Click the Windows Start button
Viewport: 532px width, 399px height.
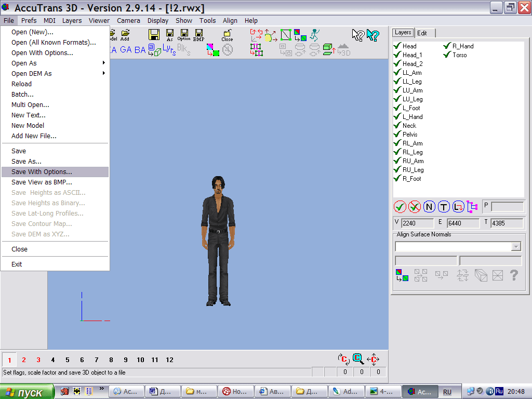click(26, 392)
